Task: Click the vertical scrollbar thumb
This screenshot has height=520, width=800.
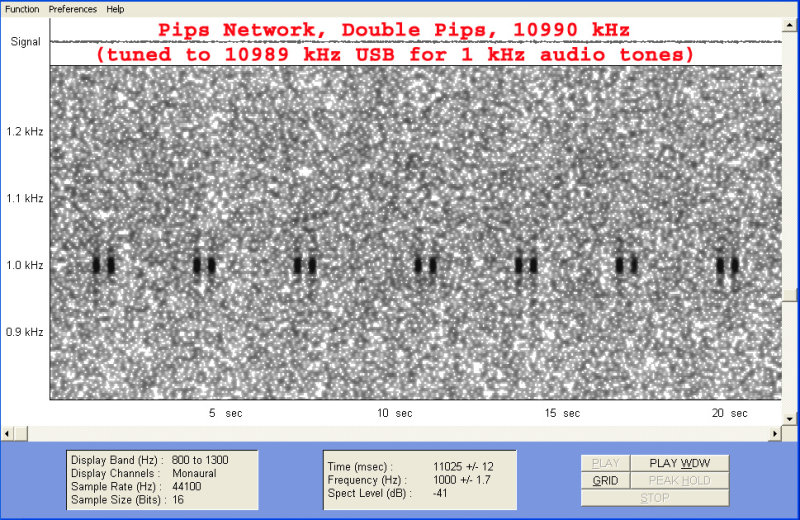Action: (x=790, y=295)
